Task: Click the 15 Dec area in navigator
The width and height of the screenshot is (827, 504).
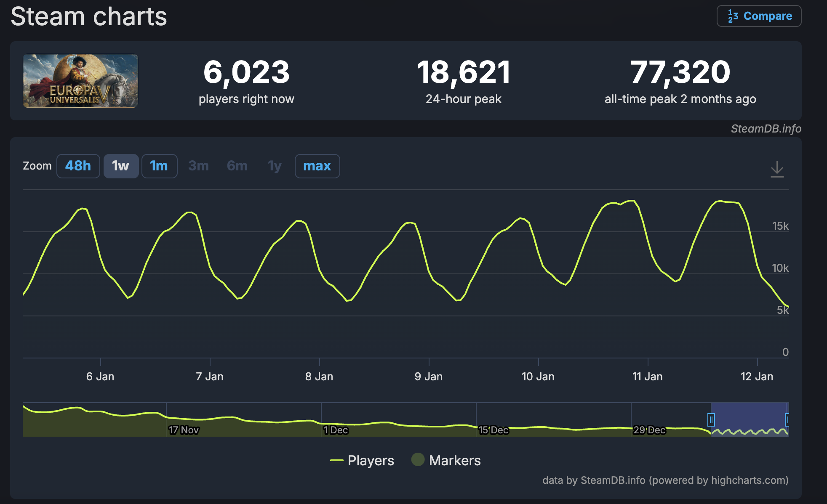Action: [x=493, y=430]
